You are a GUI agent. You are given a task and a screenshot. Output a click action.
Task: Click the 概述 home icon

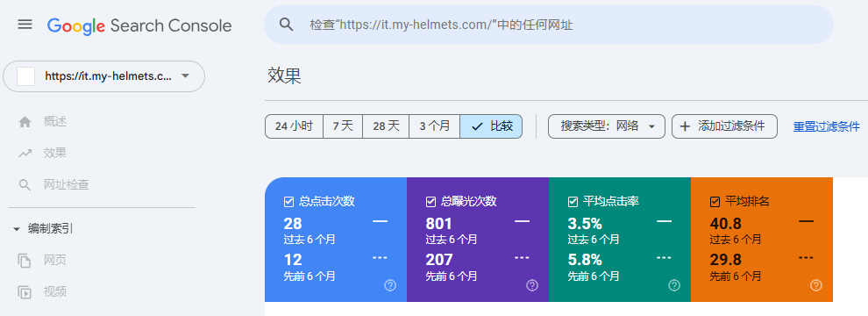point(25,122)
